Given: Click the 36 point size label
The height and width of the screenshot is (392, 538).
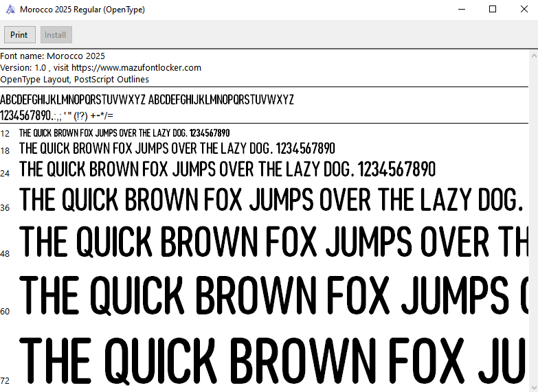Looking at the screenshot, I should (5, 207).
